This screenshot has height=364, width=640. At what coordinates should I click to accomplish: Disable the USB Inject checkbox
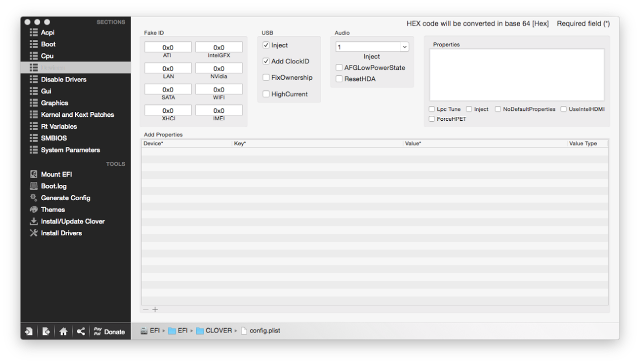(x=266, y=45)
